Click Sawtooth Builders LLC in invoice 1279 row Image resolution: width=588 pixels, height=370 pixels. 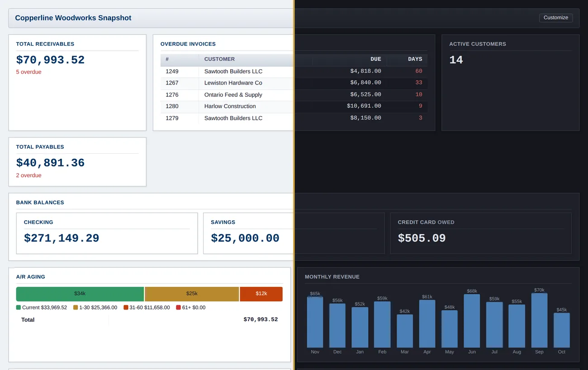point(233,118)
